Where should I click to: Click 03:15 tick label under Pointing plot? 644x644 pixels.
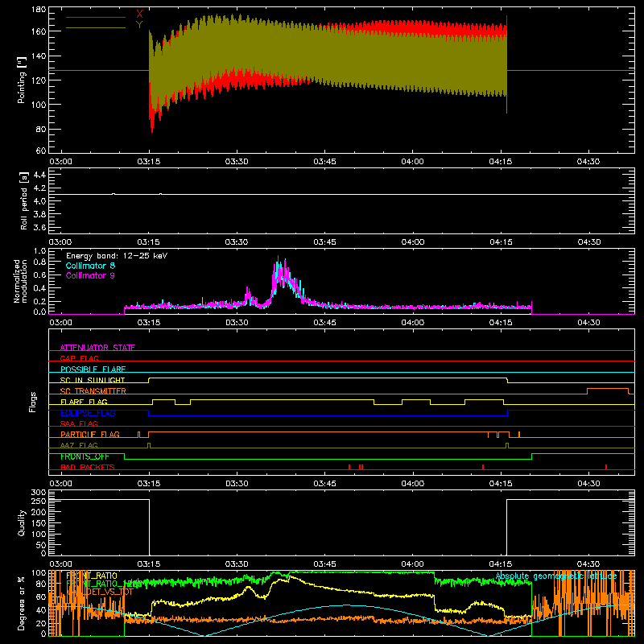click(149, 162)
